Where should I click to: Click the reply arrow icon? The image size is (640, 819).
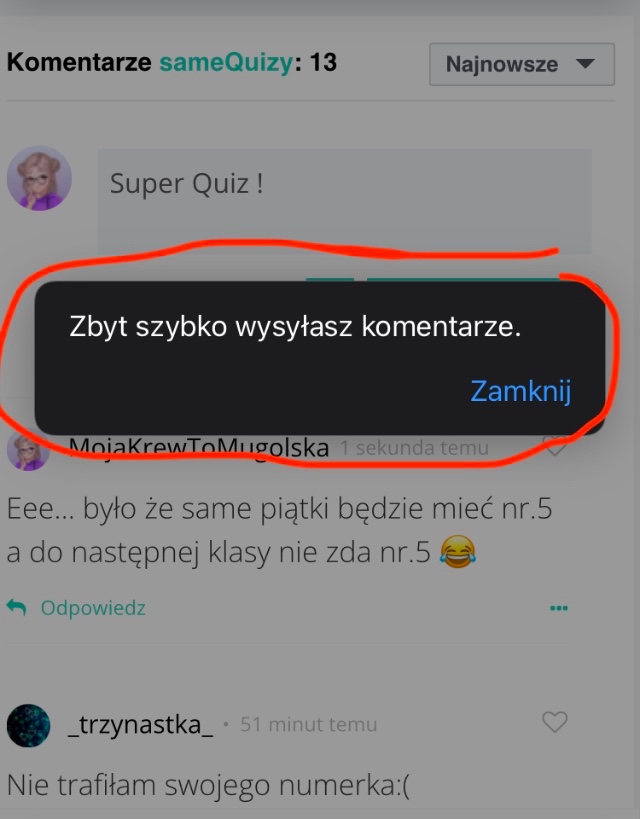(x=16, y=607)
